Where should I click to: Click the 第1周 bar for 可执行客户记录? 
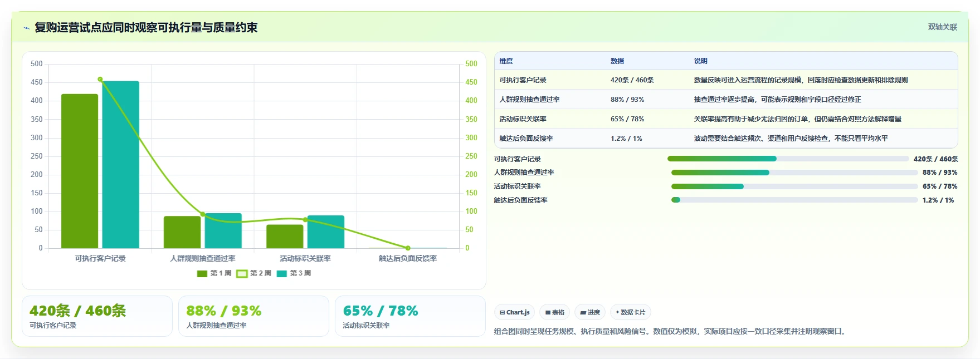coord(80,171)
